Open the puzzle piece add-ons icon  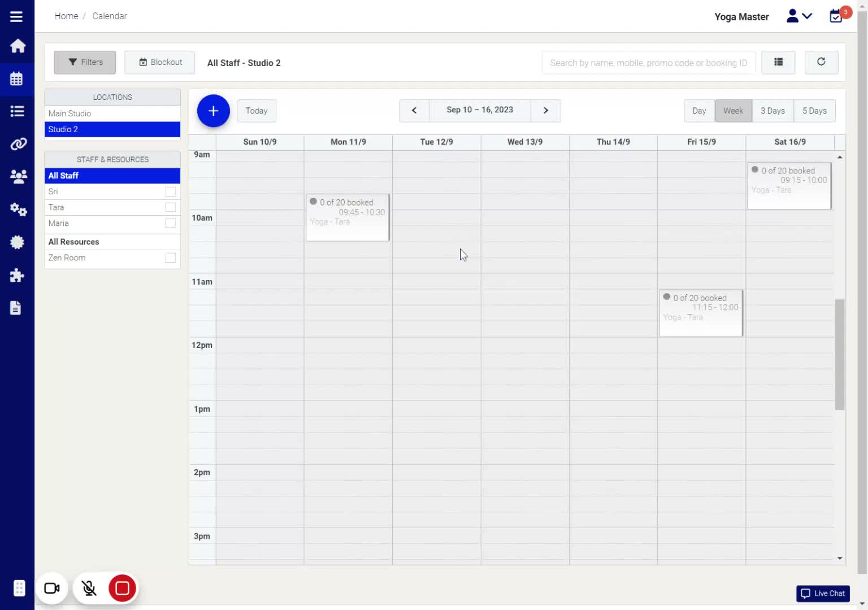click(17, 275)
